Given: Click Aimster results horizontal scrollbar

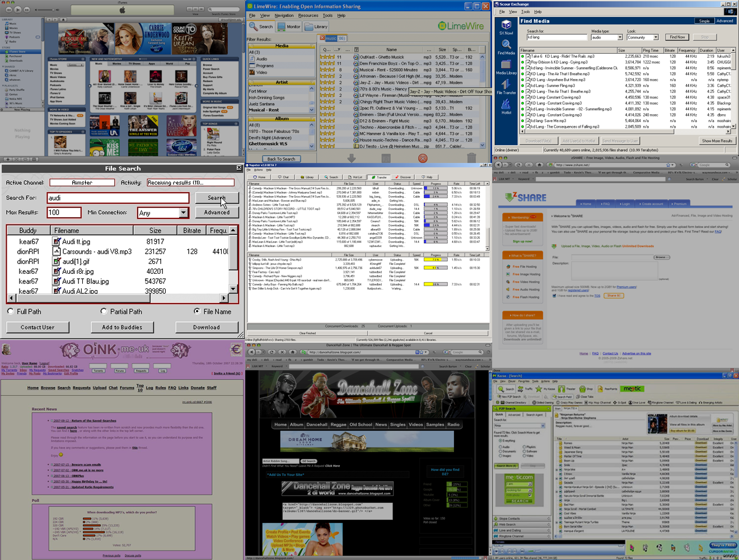Looking at the screenshot, I should tap(118, 298).
